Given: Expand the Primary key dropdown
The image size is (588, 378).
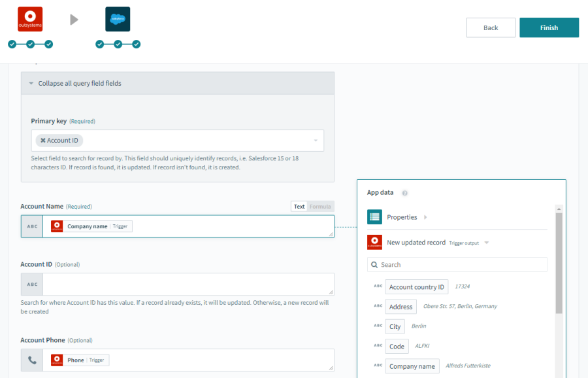Looking at the screenshot, I should (315, 140).
